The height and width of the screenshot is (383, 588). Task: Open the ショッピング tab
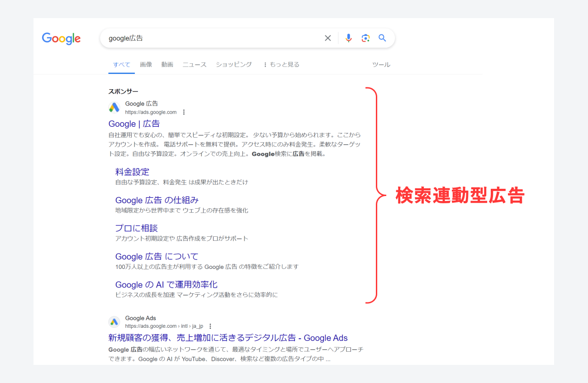[x=234, y=64]
